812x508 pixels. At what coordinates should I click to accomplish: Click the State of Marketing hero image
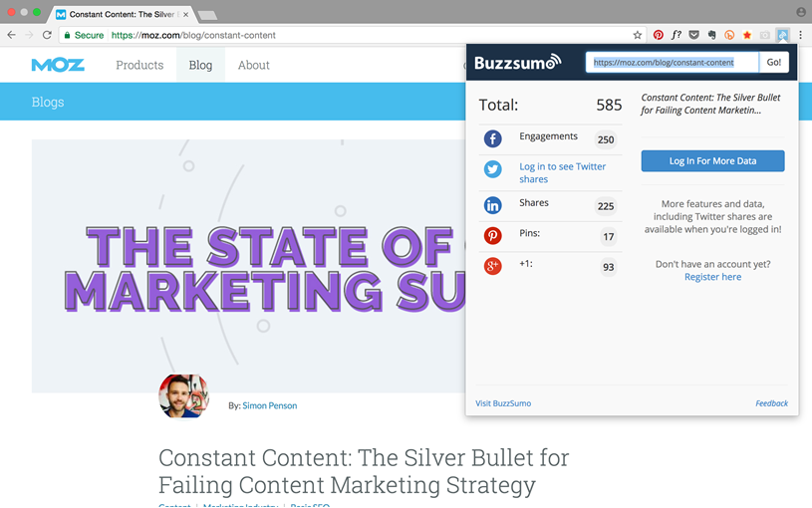click(248, 266)
